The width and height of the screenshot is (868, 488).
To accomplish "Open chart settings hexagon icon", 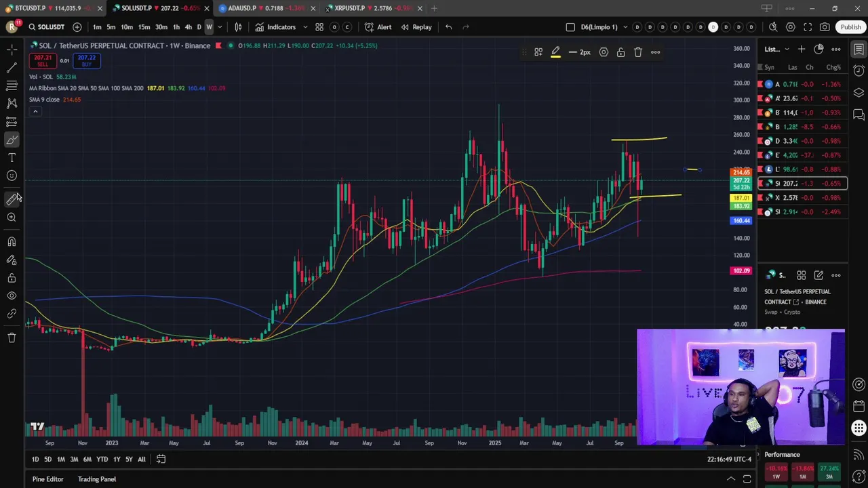I will coord(791,27).
